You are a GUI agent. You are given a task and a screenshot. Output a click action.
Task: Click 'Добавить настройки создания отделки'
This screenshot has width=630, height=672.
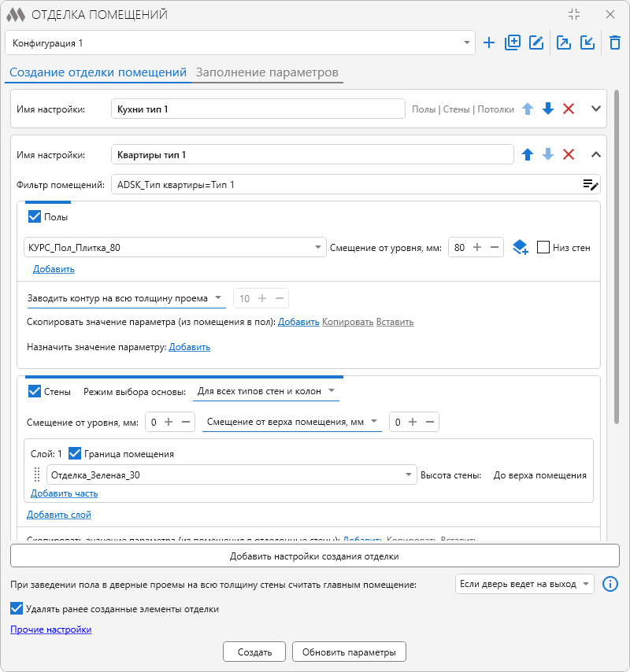315,556
